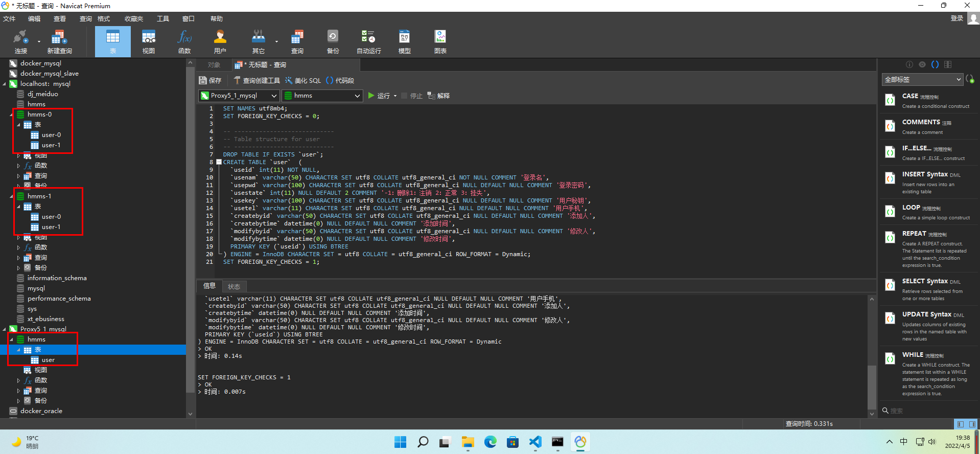Collapse the CREATE TABLE code fold marker

(x=219, y=162)
